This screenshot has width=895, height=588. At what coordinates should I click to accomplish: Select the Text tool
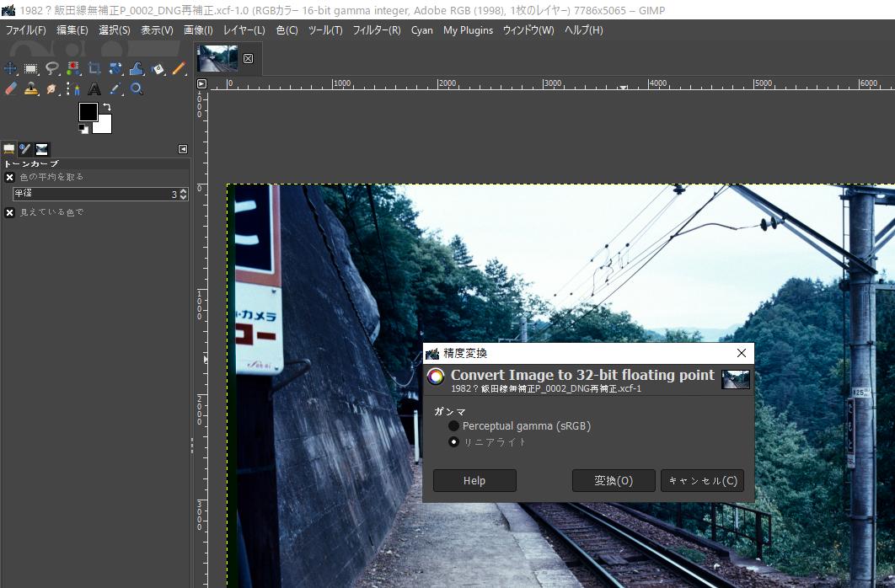pos(94,89)
